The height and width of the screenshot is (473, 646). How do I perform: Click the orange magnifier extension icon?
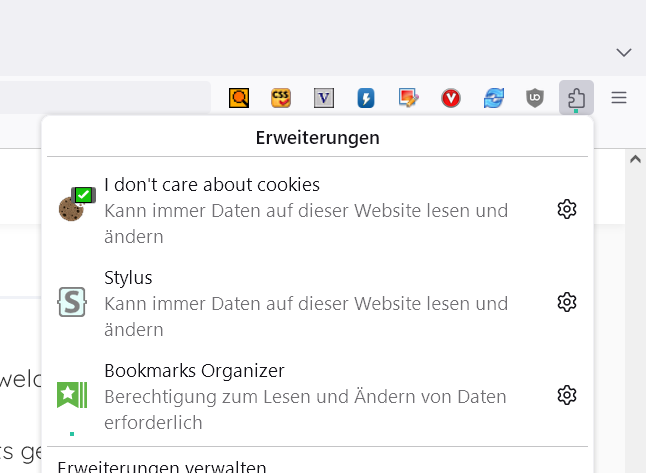tap(239, 98)
